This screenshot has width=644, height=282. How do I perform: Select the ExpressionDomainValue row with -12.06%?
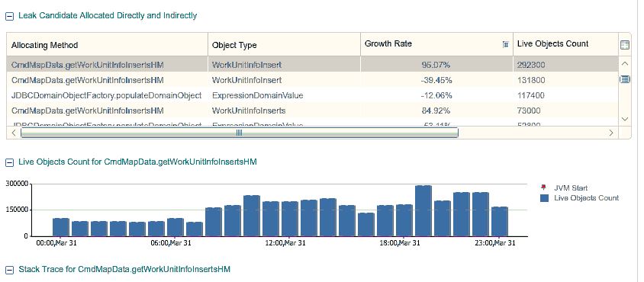312,95
